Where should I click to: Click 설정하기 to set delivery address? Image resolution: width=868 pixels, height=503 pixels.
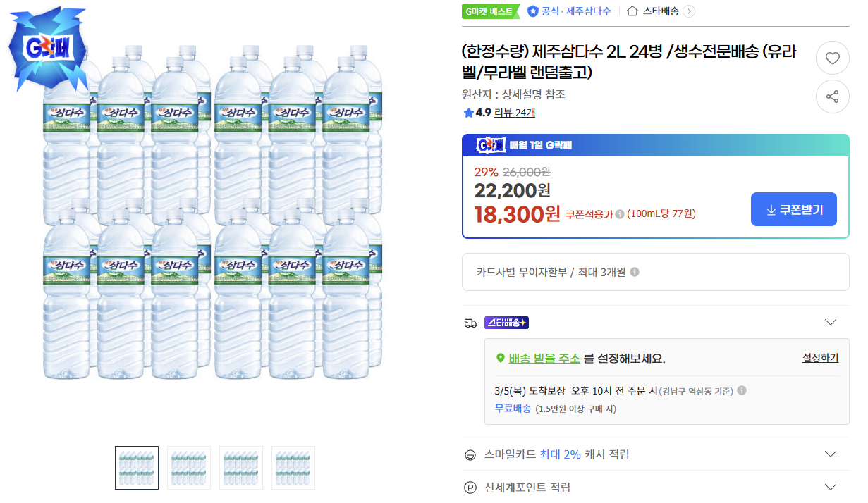click(820, 358)
